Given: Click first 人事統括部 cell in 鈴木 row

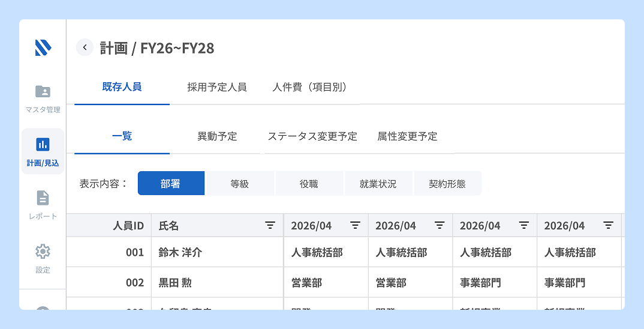Looking at the screenshot, I should 326,252.
